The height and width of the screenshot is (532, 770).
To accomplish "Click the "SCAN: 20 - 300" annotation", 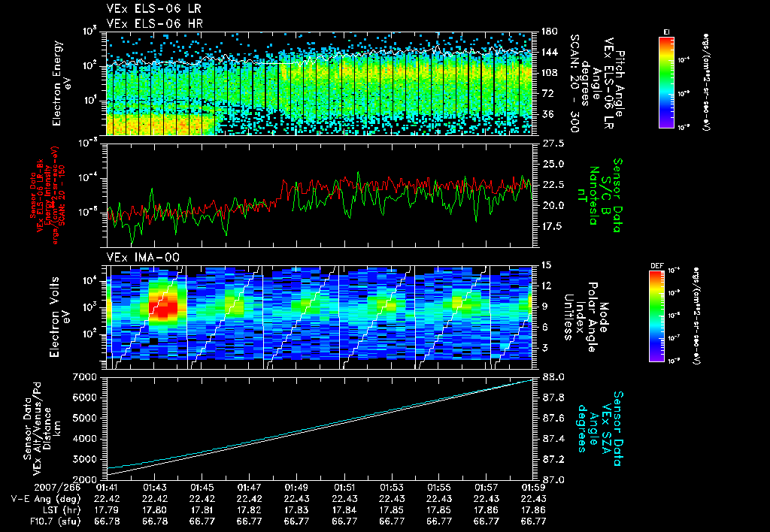I will [x=575, y=83].
